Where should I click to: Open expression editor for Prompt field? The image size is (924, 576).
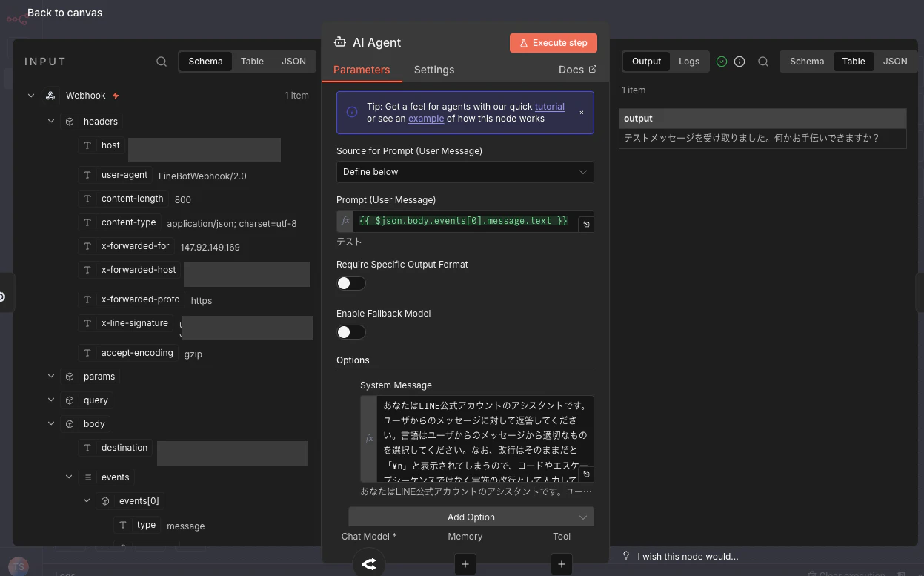coord(586,224)
